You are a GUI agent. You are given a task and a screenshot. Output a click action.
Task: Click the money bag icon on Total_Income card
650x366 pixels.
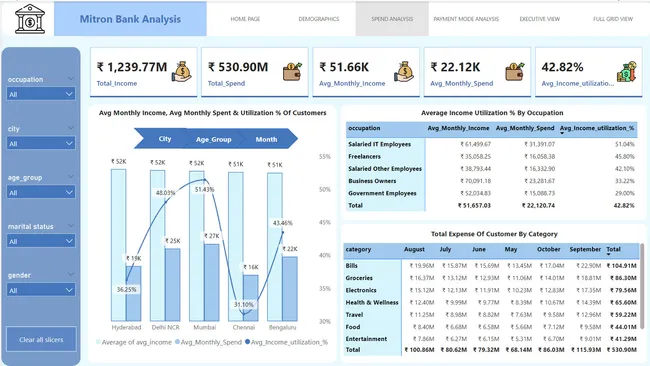pyautogui.click(x=182, y=72)
